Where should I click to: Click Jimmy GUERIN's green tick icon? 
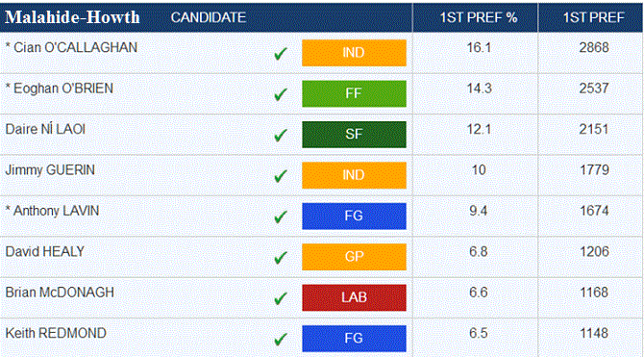point(281,176)
